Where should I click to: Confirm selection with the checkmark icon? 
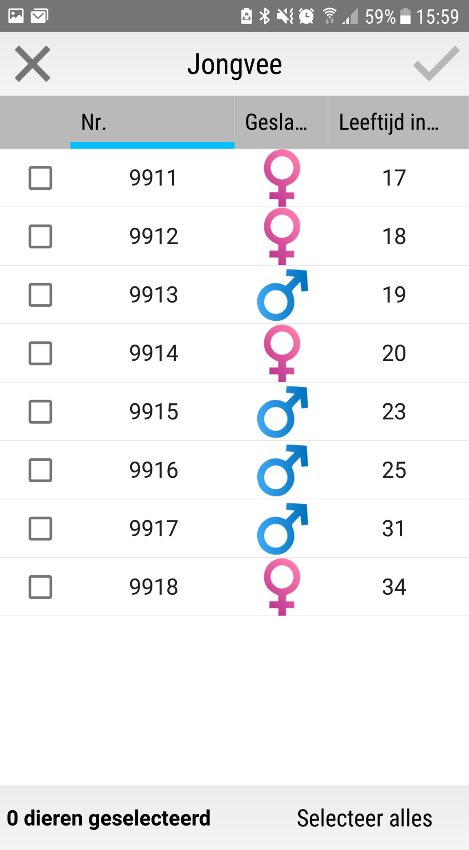pos(436,64)
